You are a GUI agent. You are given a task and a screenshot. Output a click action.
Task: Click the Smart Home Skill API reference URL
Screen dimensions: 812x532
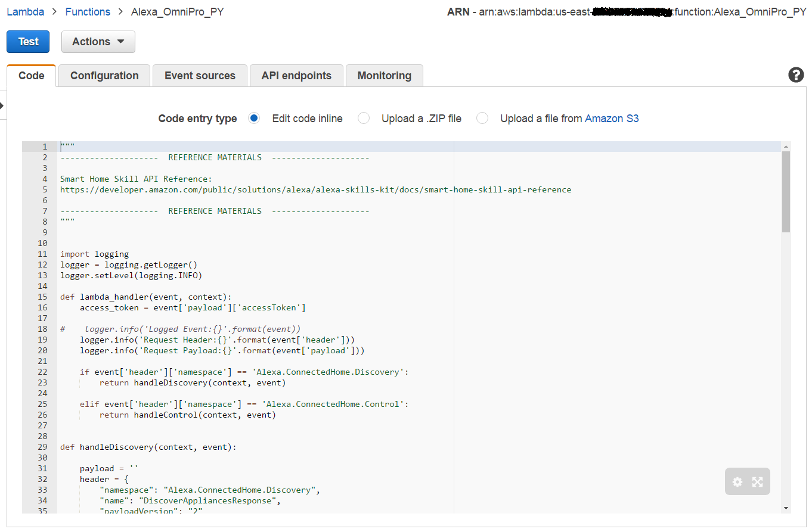click(315, 189)
